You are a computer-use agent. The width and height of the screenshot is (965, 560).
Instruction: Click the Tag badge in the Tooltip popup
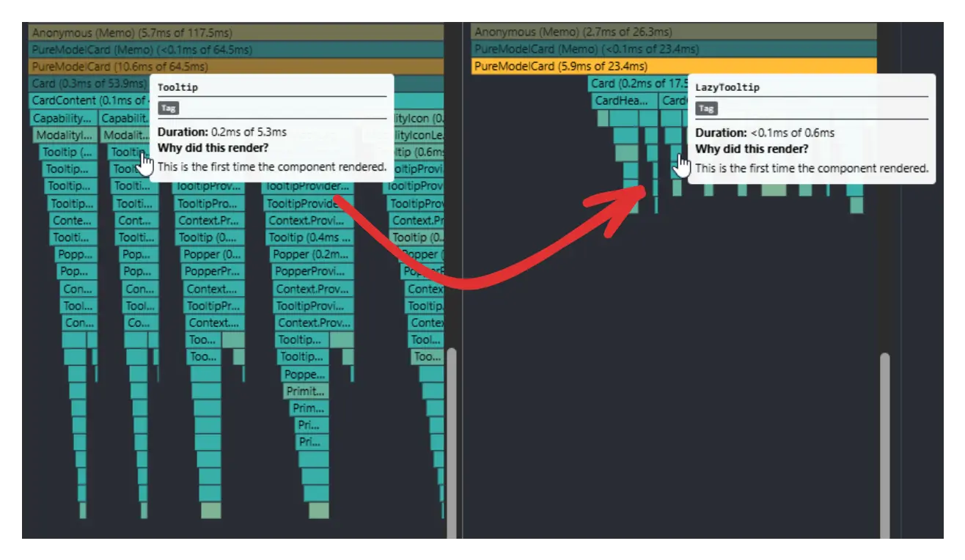[x=169, y=108]
